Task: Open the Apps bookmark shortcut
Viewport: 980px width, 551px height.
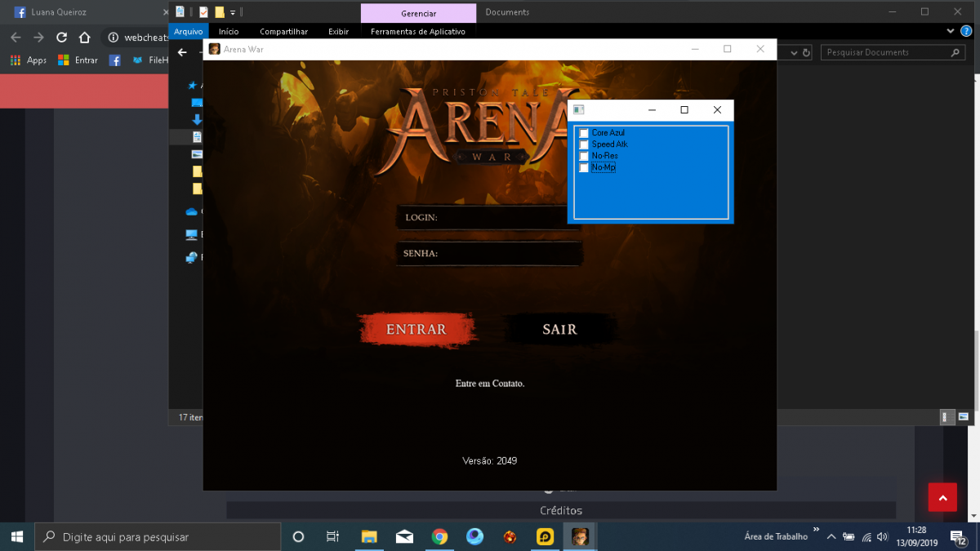Action: click(x=29, y=60)
